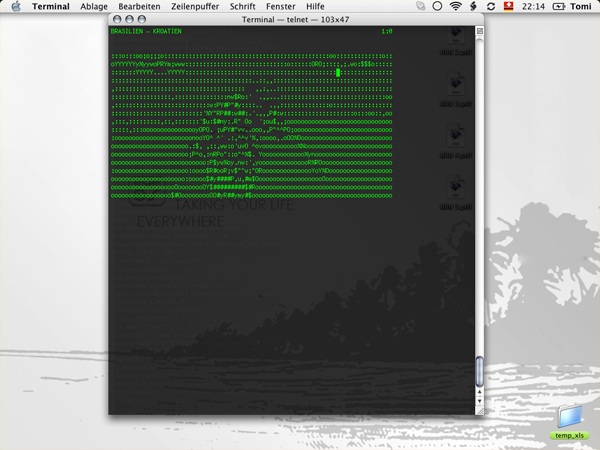Click the Wi-Fi status icon
Image resolution: width=600 pixels, height=450 pixels.
(x=457, y=7)
